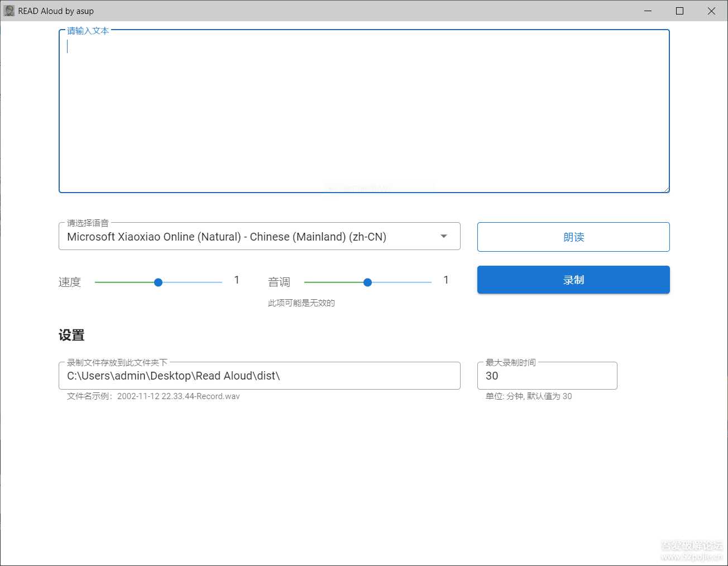This screenshot has width=728, height=566.
Task: Click the 音调 pitch slider handle
Action: pyautogui.click(x=367, y=282)
